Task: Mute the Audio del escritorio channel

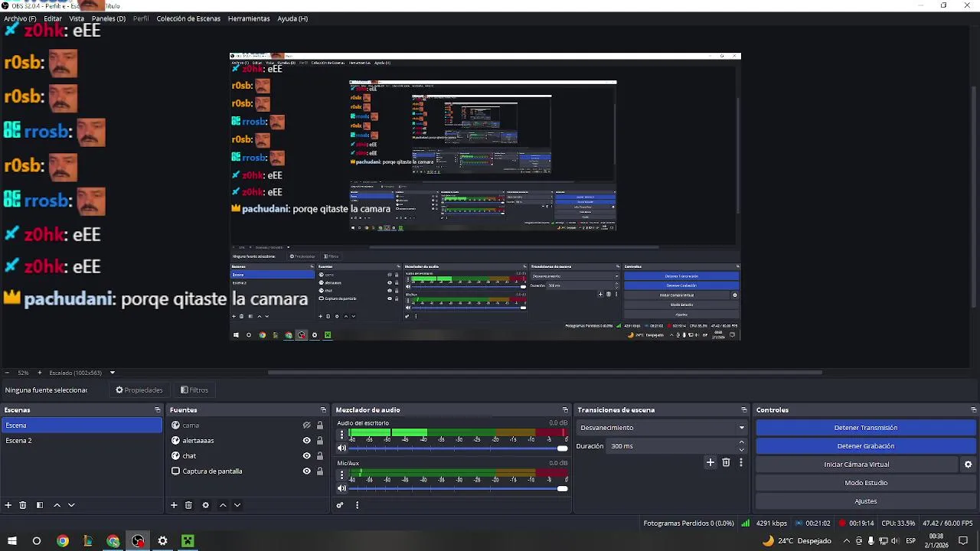Action: (342, 448)
